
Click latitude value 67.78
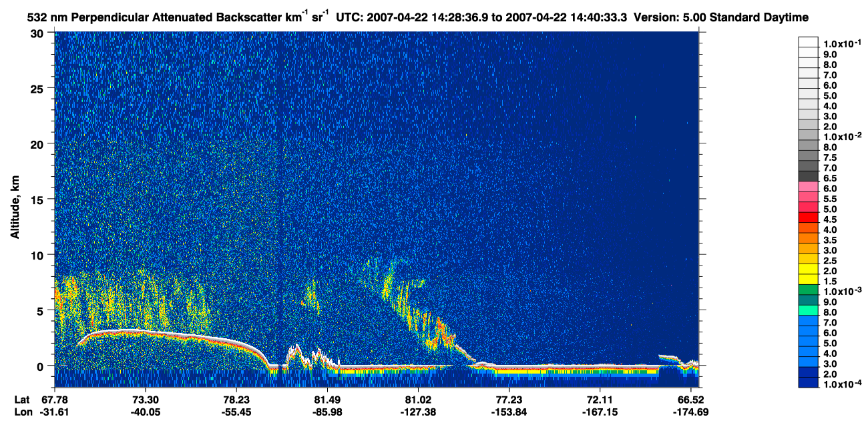click(54, 399)
